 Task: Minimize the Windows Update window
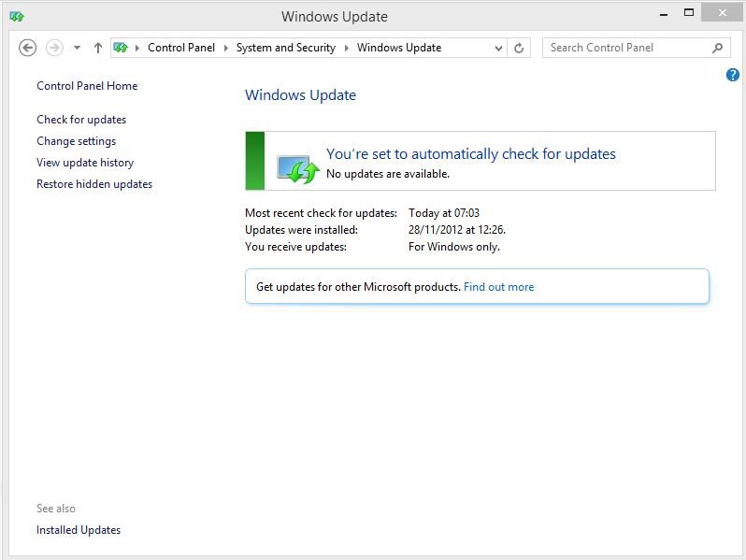pos(664,14)
